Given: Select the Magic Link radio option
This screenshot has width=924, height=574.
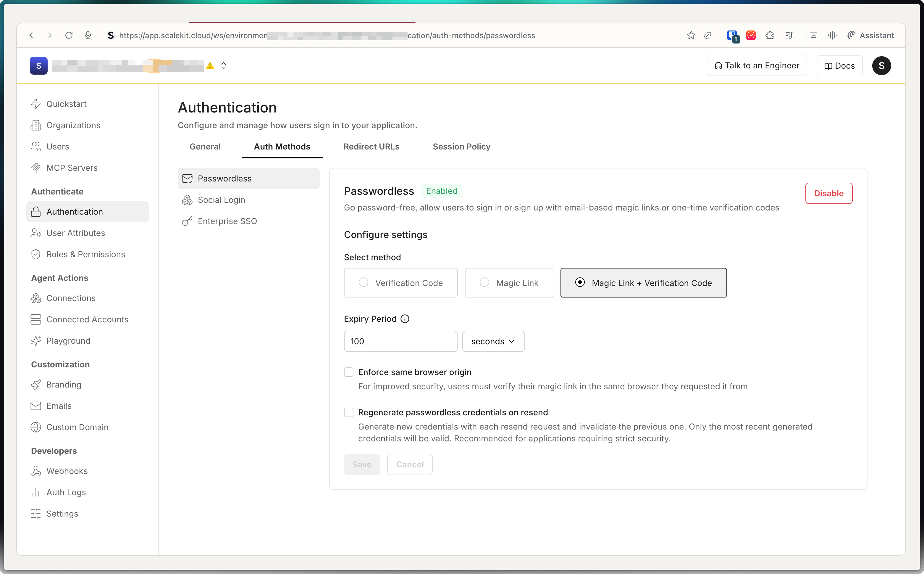Looking at the screenshot, I should [x=484, y=282].
